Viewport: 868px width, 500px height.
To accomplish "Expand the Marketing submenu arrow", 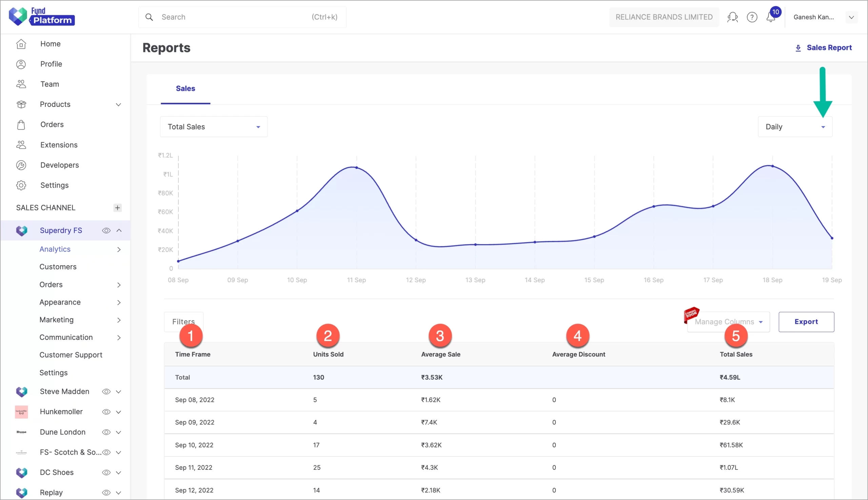I will point(119,320).
